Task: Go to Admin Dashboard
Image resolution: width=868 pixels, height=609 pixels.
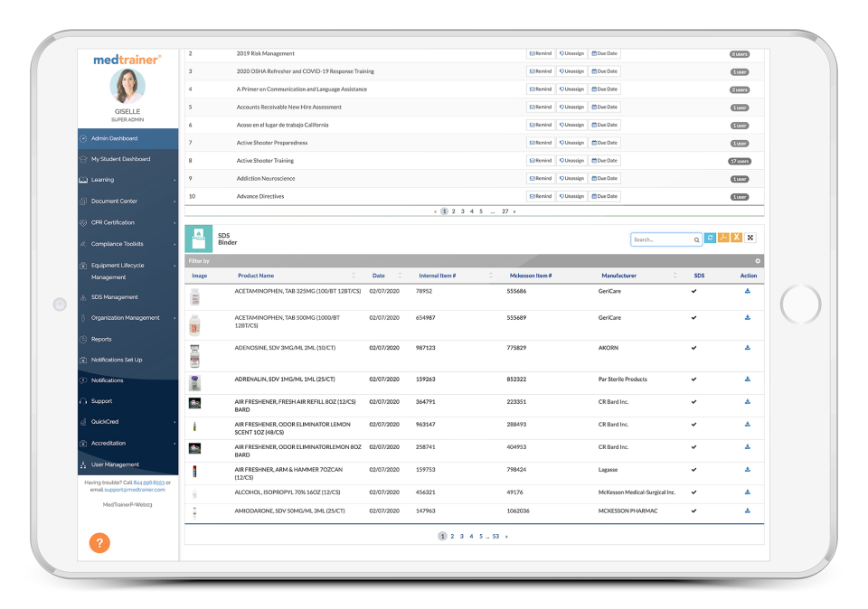Action: (x=127, y=138)
